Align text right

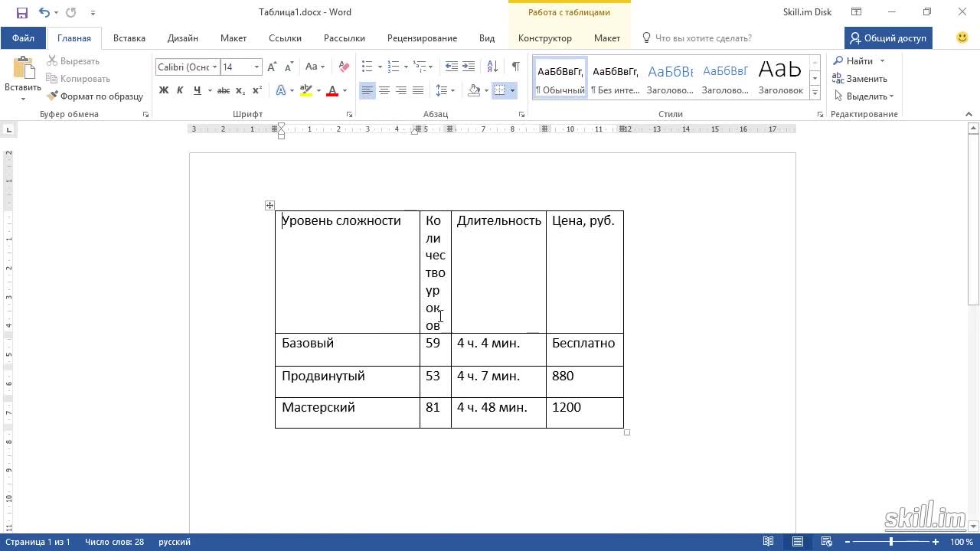[401, 90]
